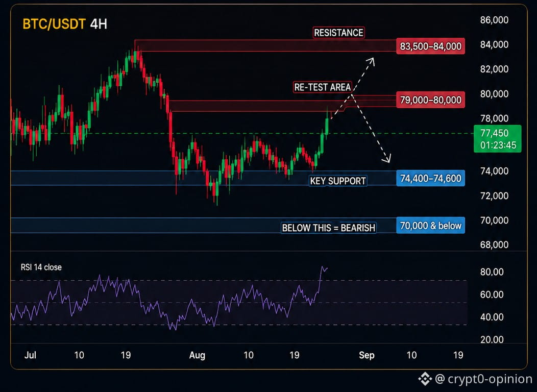Viewport: 537px width, 392px height.
Task: Click the RE-TEST AREA label
Action: (322, 87)
